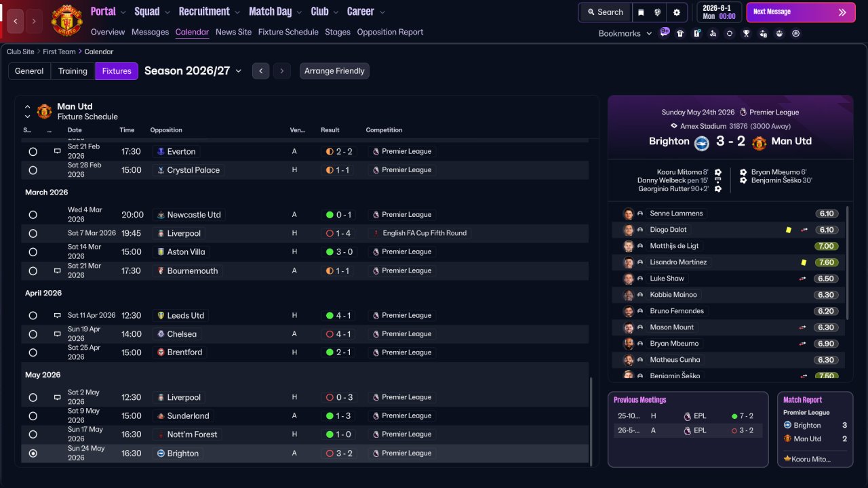Click the Manchester United club crest in header
The image size is (868, 488).
coord(66,20)
